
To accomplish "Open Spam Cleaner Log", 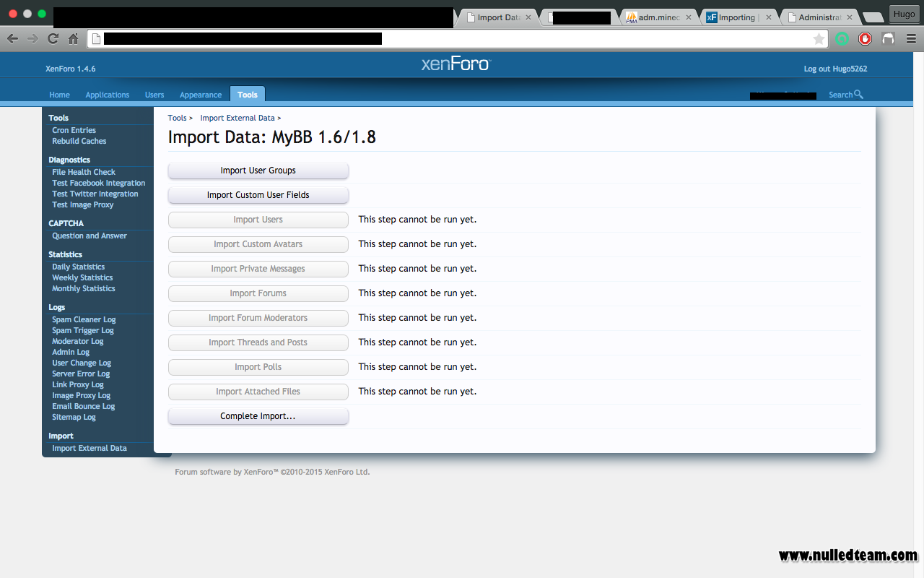I will click(x=84, y=319).
